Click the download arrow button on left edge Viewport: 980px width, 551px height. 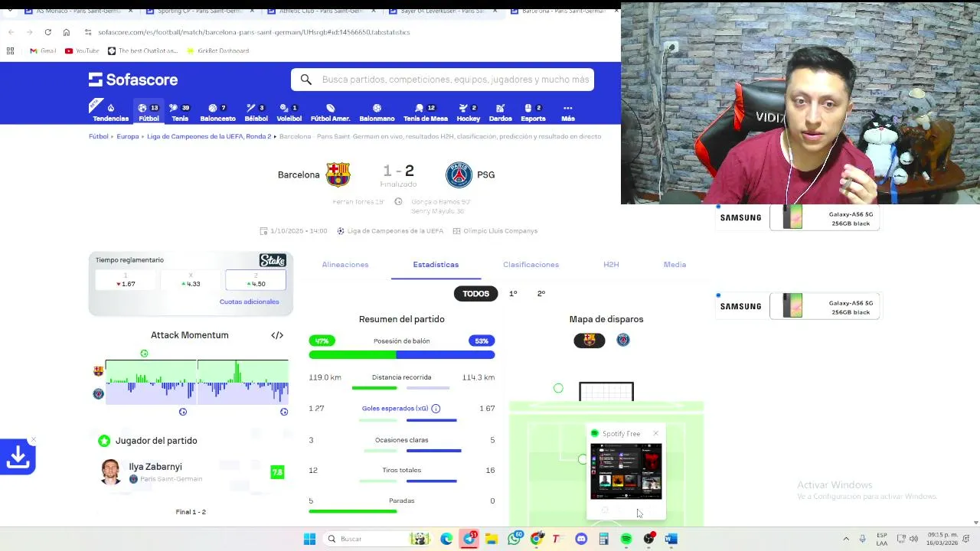(18, 458)
